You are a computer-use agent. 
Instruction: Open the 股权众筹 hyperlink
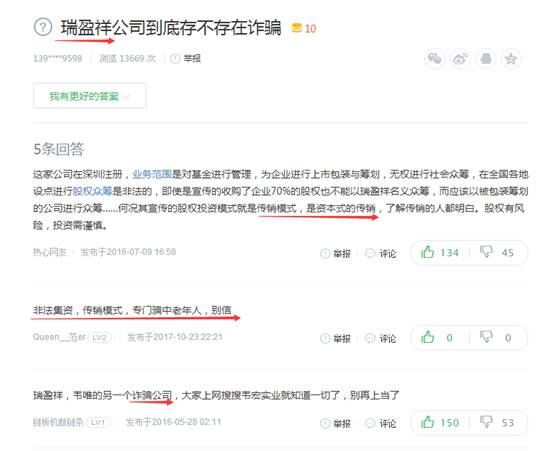93,191
